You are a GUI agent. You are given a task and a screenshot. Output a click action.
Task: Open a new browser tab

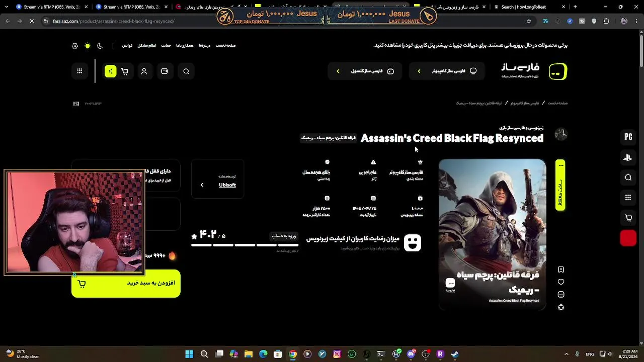click(575, 7)
